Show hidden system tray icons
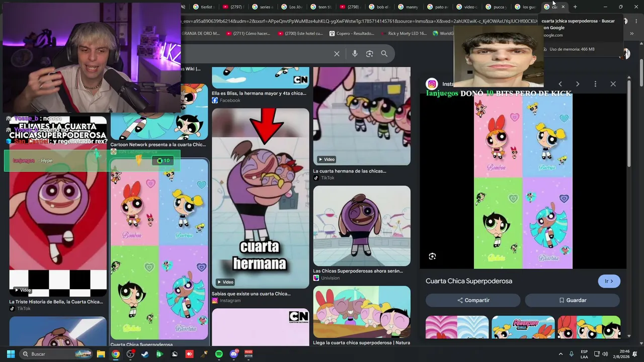644x362 pixels. tap(560, 354)
